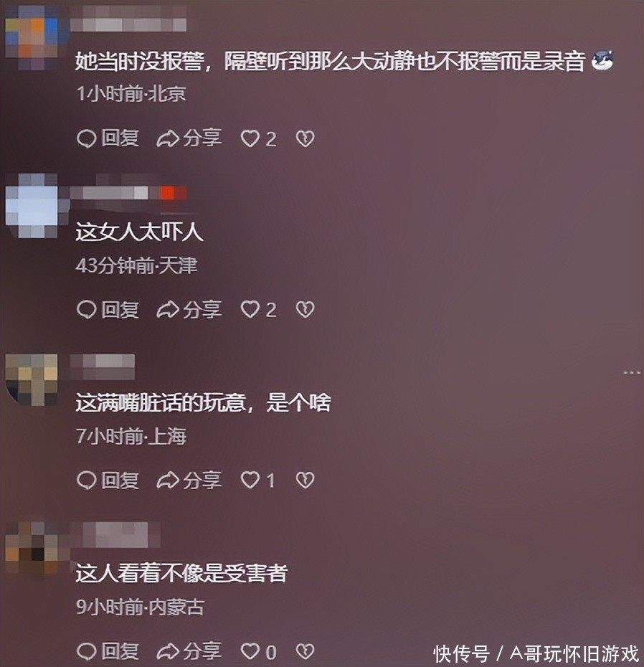
Task: Like the comment from 天津
Action: [x=259, y=309]
